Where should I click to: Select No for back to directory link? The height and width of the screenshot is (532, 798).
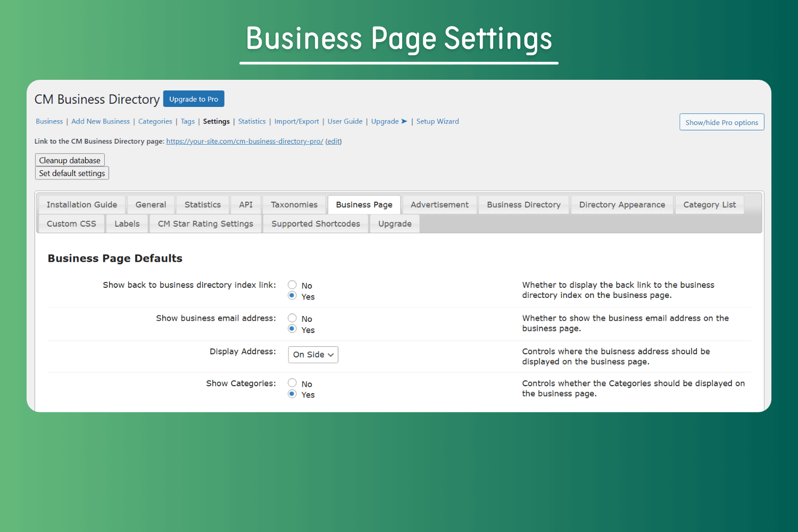[x=292, y=285]
